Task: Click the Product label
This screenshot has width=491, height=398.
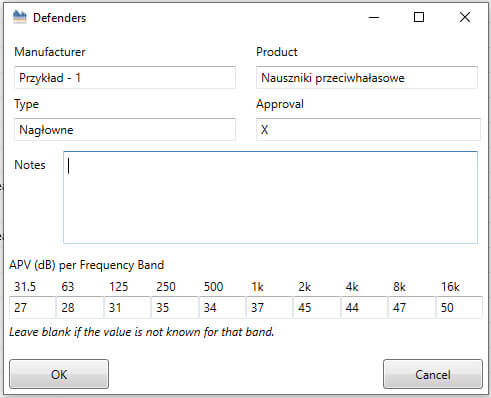Action: (277, 52)
